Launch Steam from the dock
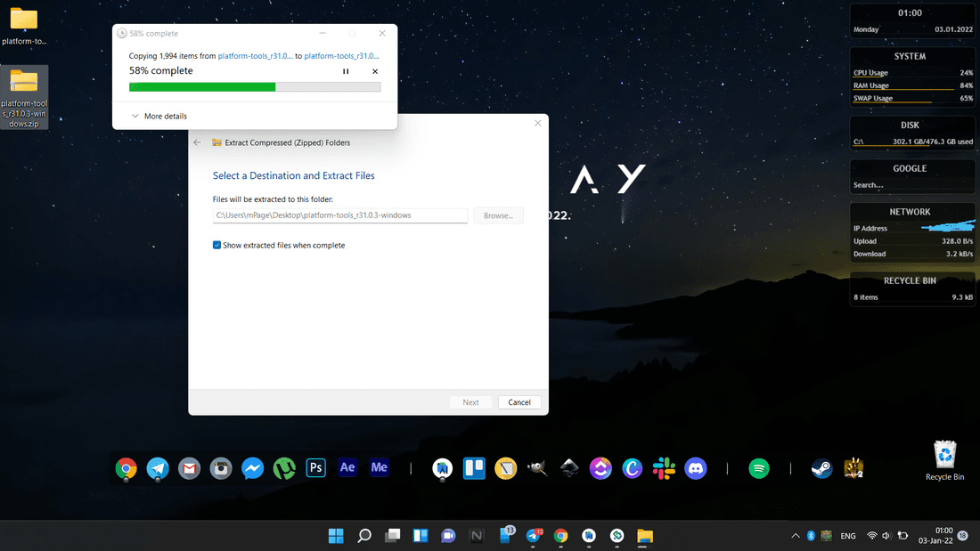The height and width of the screenshot is (551, 980). click(822, 468)
